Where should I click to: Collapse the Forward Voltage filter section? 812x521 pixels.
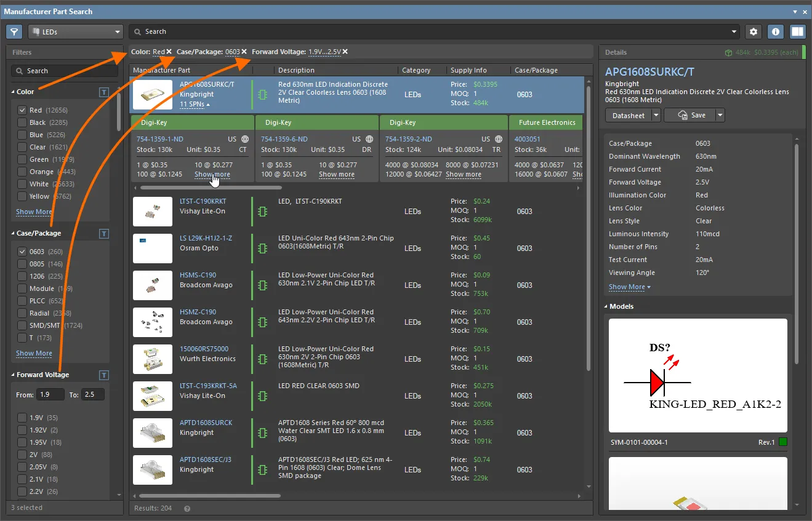[x=13, y=375]
